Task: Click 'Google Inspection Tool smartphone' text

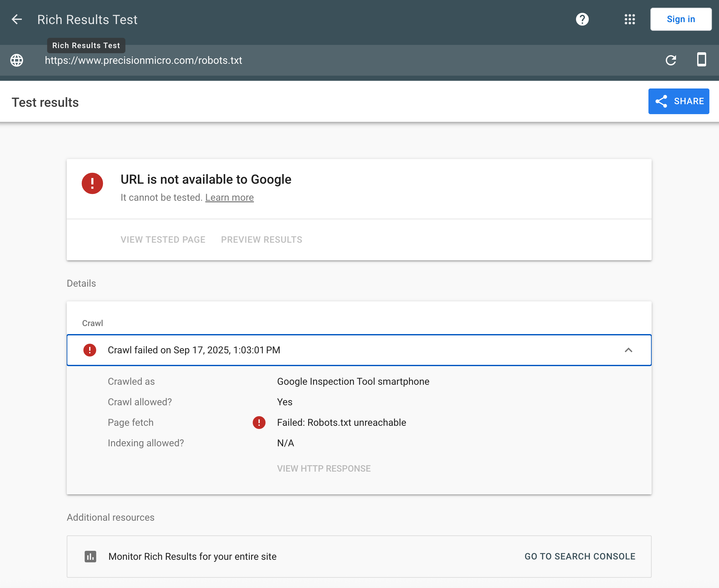Action: [x=353, y=382]
